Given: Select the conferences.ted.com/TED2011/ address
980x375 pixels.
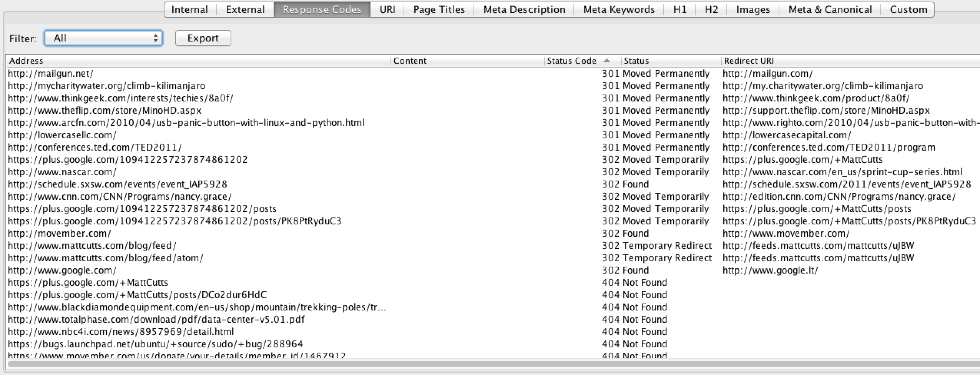Looking at the screenshot, I should click(x=95, y=147).
